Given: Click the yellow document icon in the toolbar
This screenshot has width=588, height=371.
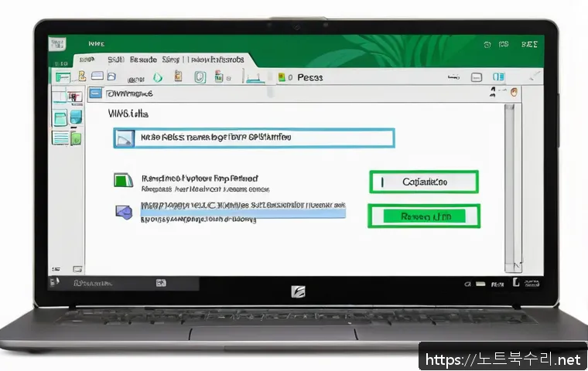Looking at the screenshot, I should tap(177, 77).
